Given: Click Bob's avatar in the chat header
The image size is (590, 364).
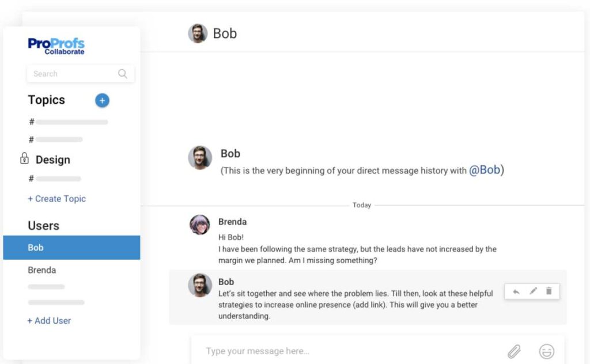Looking at the screenshot, I should tap(198, 33).
